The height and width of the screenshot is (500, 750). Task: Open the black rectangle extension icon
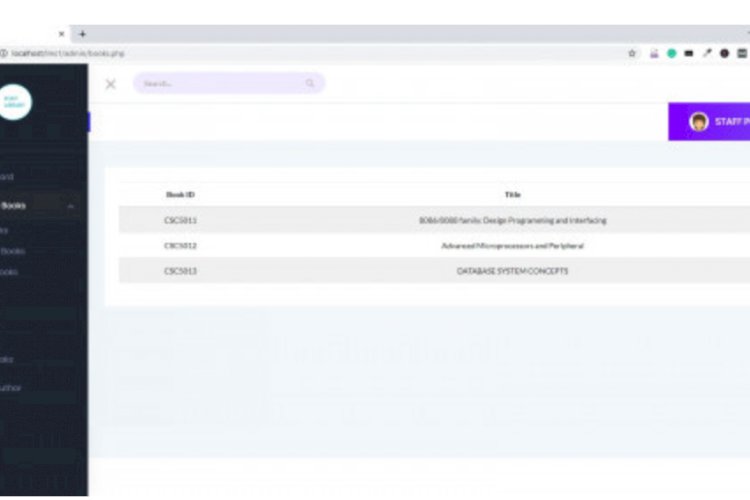689,53
